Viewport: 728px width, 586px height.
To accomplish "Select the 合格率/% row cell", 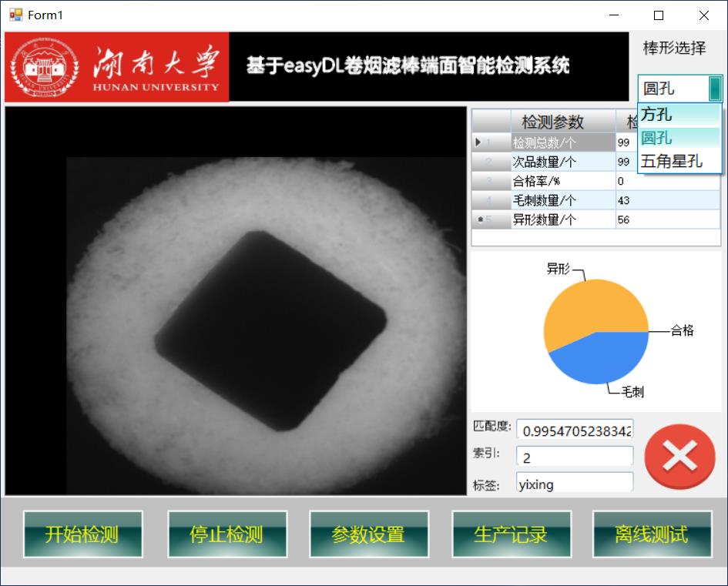I will [x=563, y=181].
